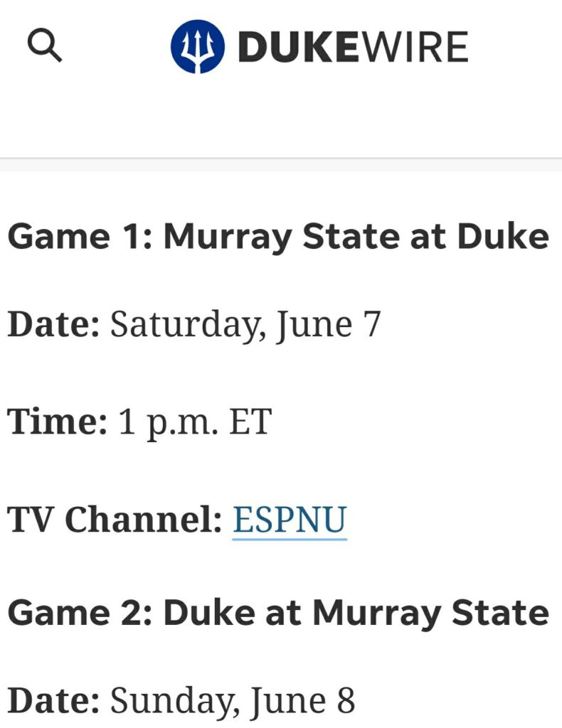The height and width of the screenshot is (728, 562).
Task: Click the words Murray State in Game 2 heading
Action: coord(430,613)
